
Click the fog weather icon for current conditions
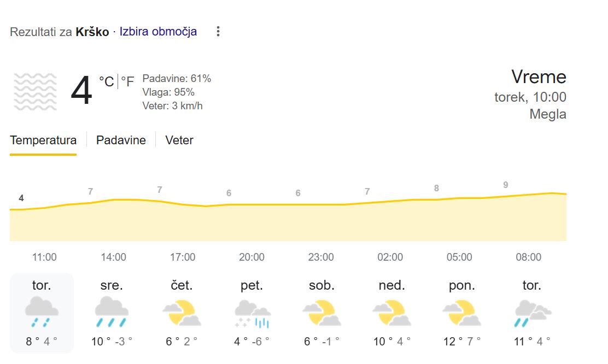34,91
